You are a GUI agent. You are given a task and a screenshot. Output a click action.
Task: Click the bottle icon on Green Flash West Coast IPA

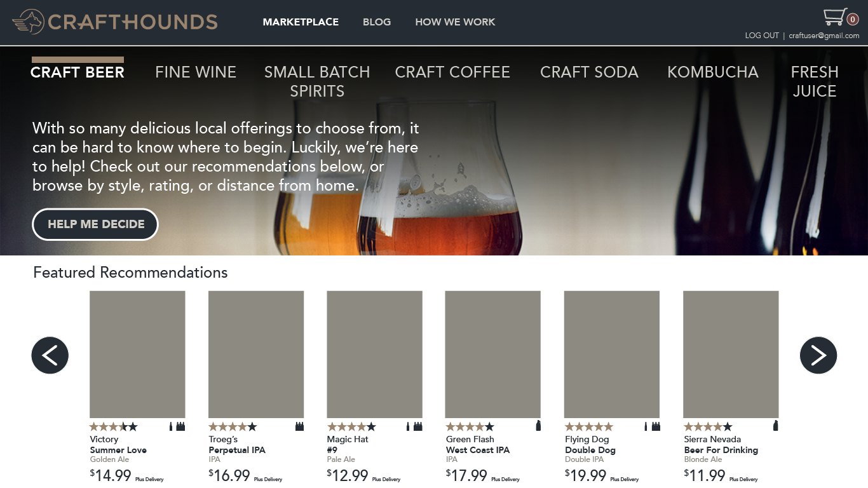pyautogui.click(x=538, y=426)
